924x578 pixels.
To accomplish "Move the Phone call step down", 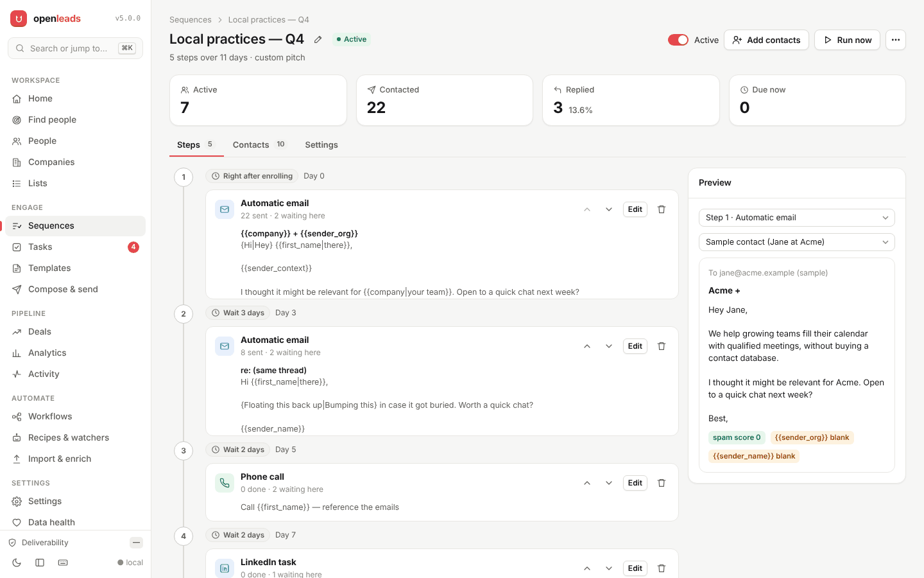I will 609,483.
